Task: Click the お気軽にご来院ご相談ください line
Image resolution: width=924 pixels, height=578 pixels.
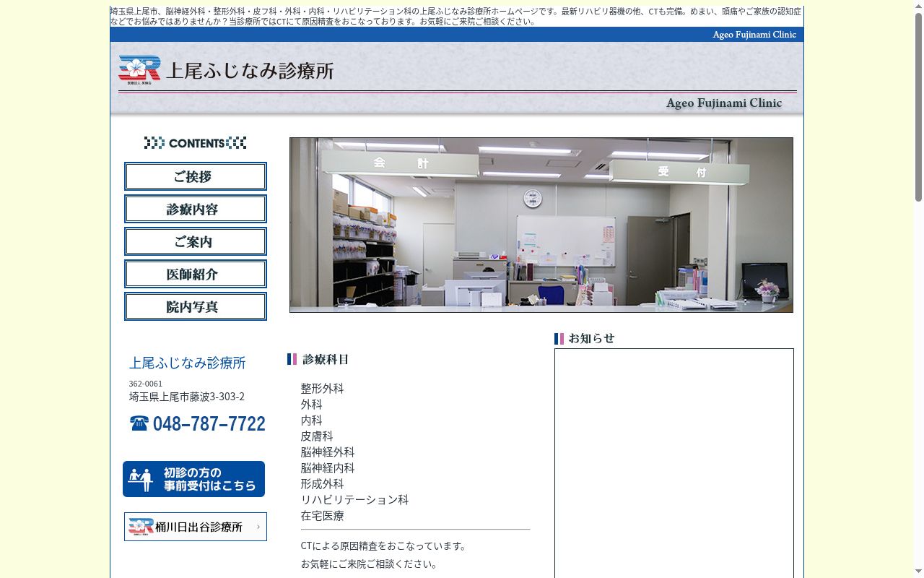Action: (x=371, y=564)
